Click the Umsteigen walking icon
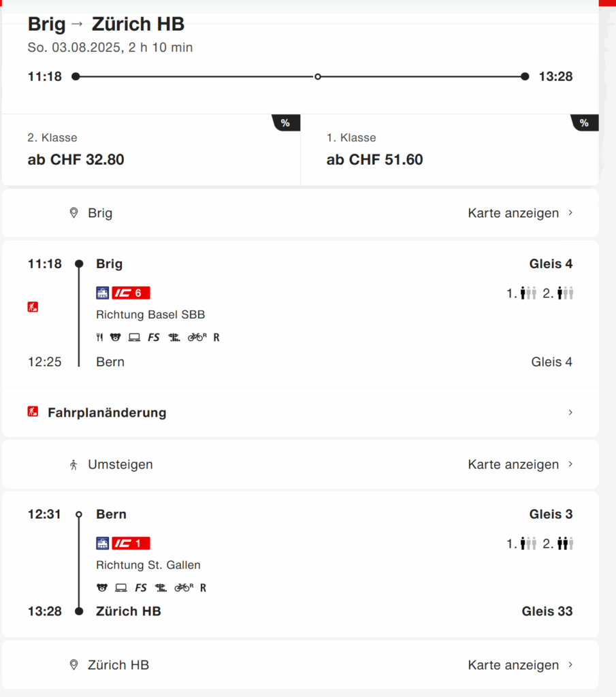616x697 pixels. [x=74, y=464]
